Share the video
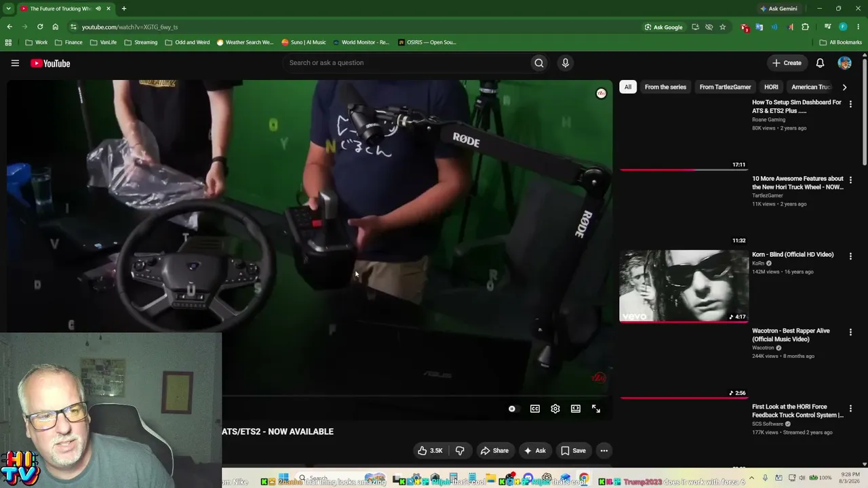Viewport: 868px width, 488px height. coord(494,451)
